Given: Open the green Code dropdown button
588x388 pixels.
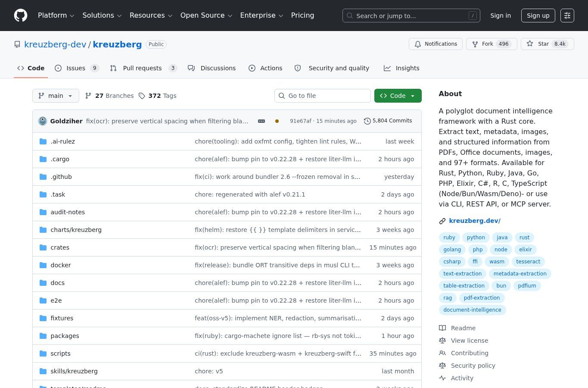Looking at the screenshot, I should [398, 96].
